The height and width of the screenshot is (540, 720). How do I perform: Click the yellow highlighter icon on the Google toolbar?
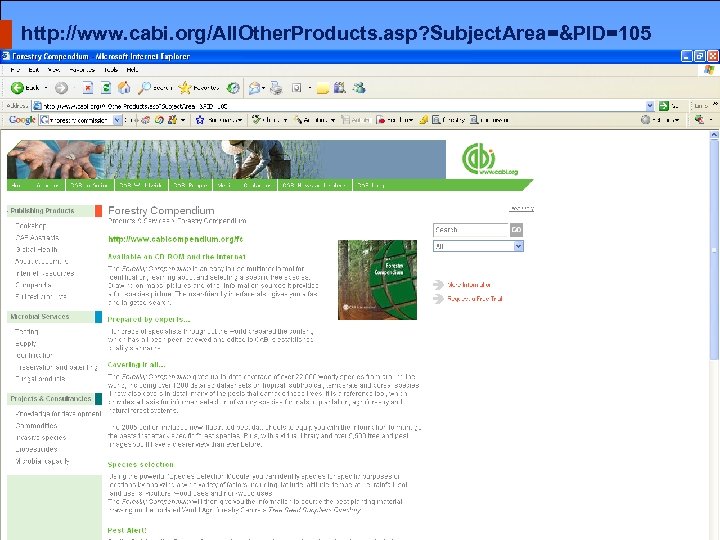pos(423,120)
